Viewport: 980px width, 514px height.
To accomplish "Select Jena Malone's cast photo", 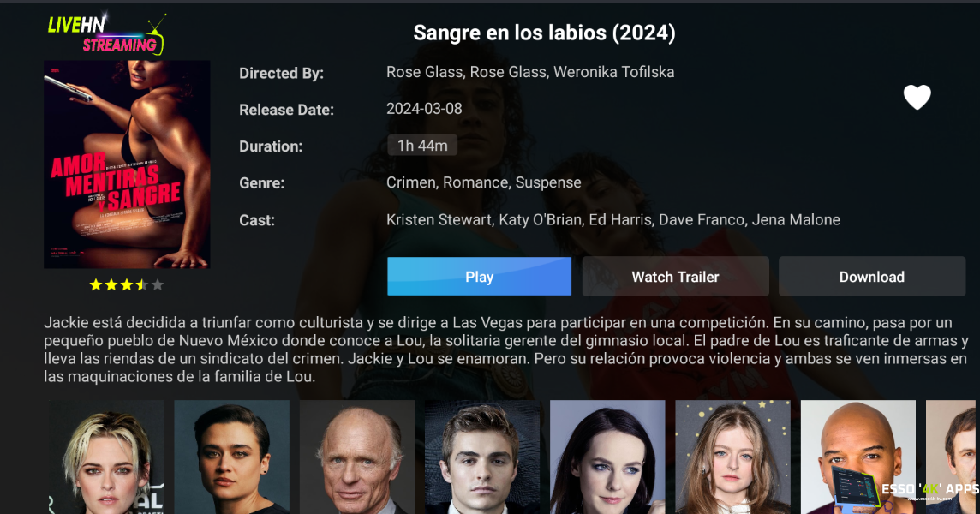I will 607,457.
